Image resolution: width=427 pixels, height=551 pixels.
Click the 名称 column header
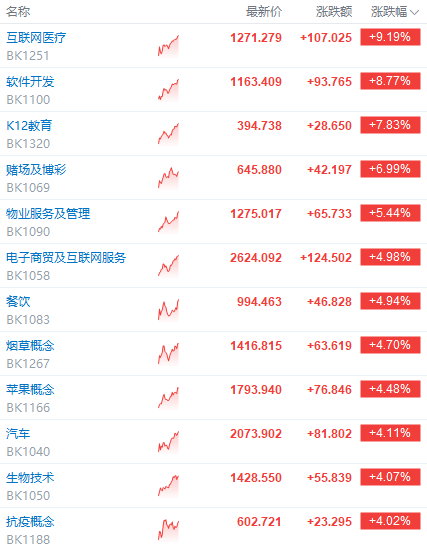click(x=18, y=12)
